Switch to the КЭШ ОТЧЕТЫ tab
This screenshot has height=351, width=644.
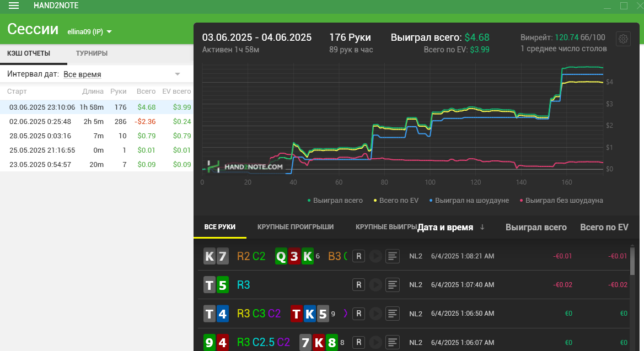pyautogui.click(x=29, y=53)
